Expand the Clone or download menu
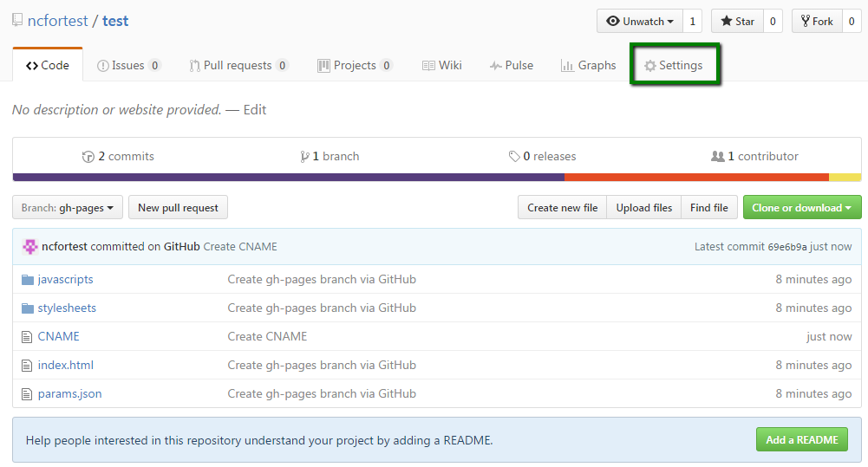Screen dimensions: 868x467 (x=802, y=207)
